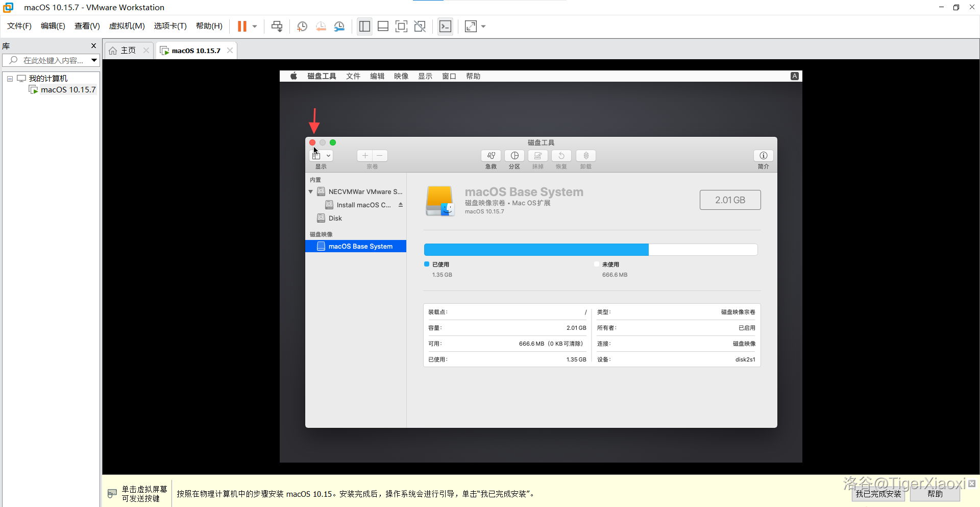Click the 我已完成安装 button
This screenshot has height=507, width=980.
(x=878, y=494)
